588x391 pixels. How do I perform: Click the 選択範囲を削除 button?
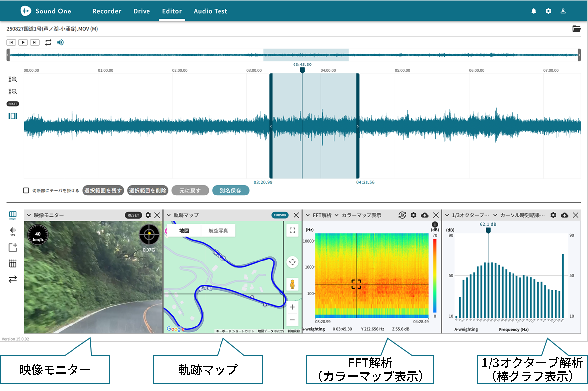(x=147, y=190)
